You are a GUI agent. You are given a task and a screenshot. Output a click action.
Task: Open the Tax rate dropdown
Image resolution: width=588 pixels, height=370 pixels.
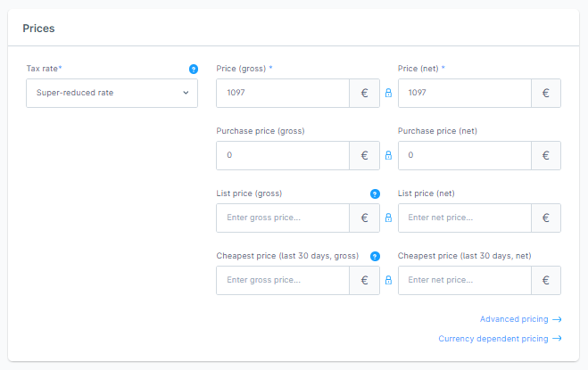pyautogui.click(x=112, y=93)
